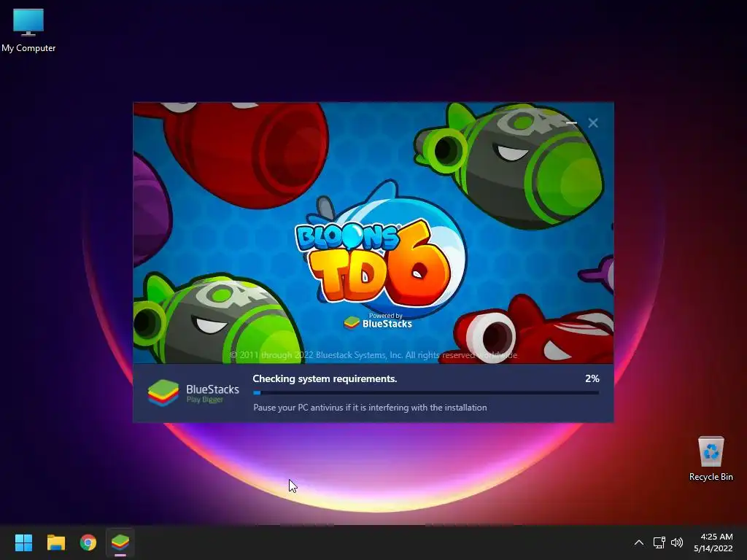Open the My Computer desktop icon
Viewport: 747px width, 560px height.
[28, 30]
